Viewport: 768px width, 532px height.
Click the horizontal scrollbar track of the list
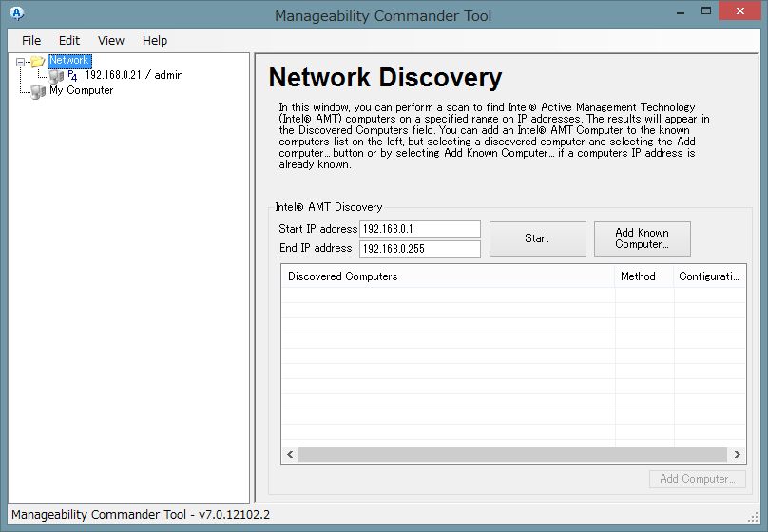[x=513, y=455]
